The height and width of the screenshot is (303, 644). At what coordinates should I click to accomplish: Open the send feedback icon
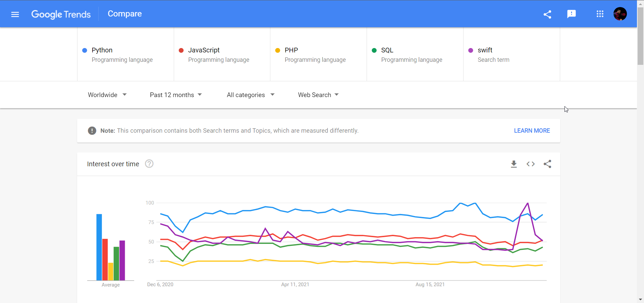(x=572, y=14)
